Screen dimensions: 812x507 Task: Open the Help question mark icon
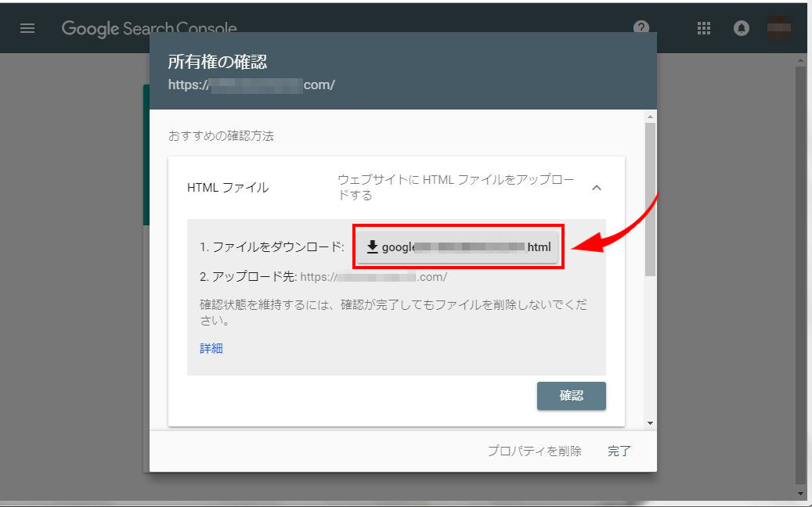(641, 27)
